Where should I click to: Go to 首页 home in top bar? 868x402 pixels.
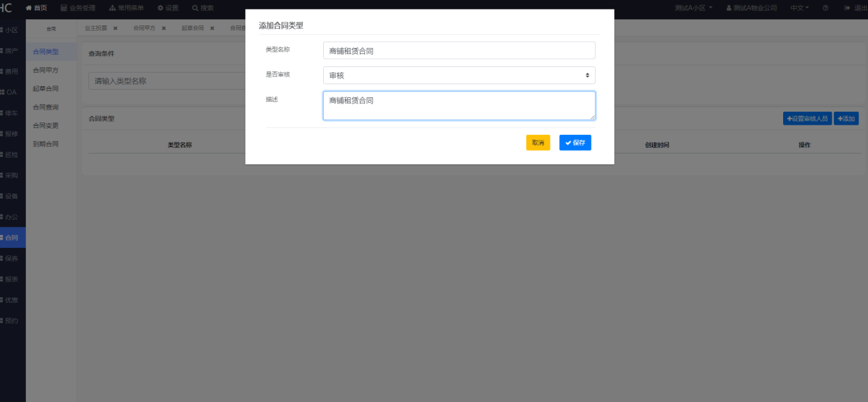click(x=36, y=8)
